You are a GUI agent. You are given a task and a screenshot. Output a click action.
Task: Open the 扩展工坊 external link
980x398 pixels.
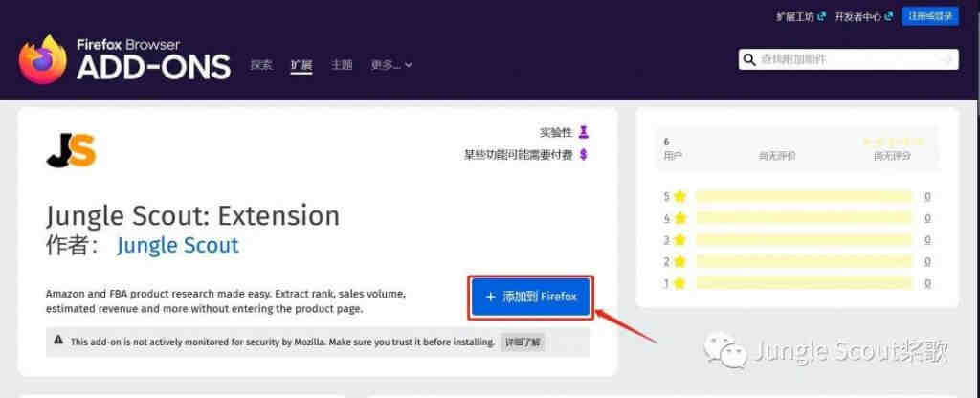pos(801,17)
